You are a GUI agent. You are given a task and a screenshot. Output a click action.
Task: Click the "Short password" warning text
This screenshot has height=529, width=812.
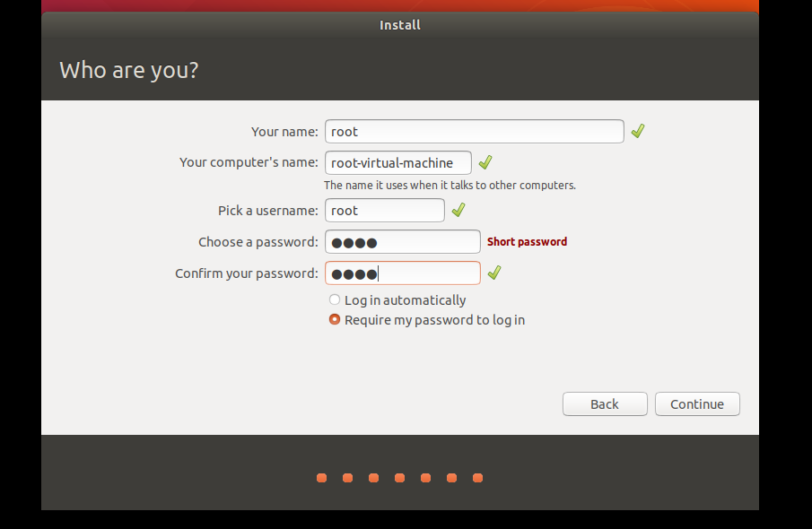527,241
